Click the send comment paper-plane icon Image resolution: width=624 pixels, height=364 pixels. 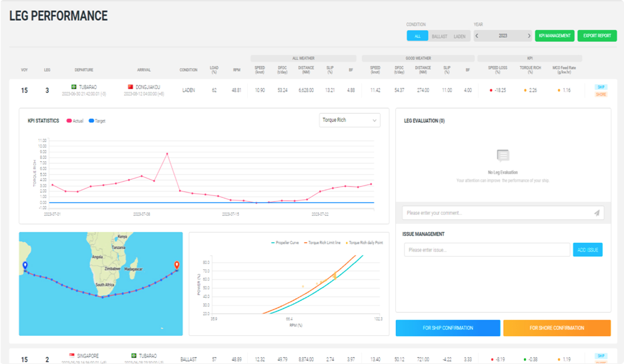[596, 213]
